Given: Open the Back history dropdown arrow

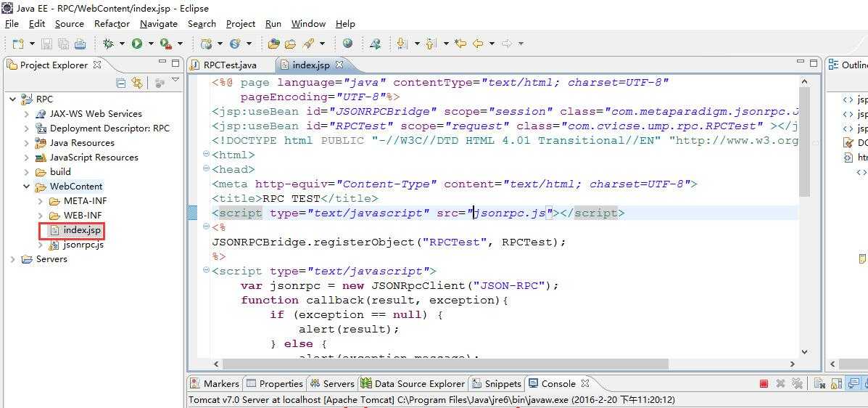Looking at the screenshot, I should pyautogui.click(x=492, y=44).
